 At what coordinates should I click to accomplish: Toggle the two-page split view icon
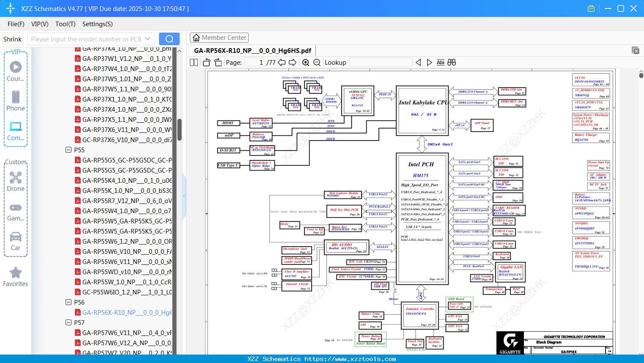(x=194, y=63)
